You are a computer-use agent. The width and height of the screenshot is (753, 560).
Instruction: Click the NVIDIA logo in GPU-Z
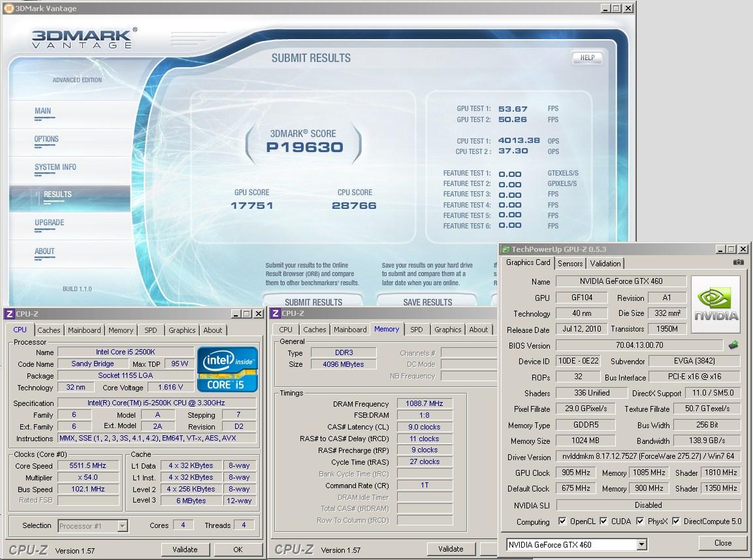(x=716, y=304)
